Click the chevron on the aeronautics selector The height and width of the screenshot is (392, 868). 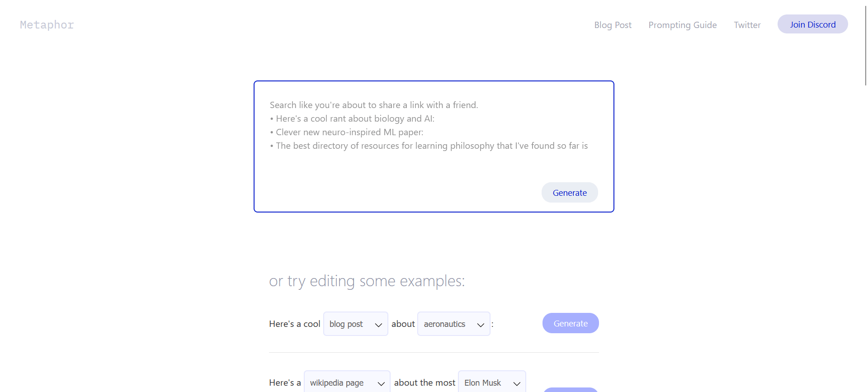point(481,325)
